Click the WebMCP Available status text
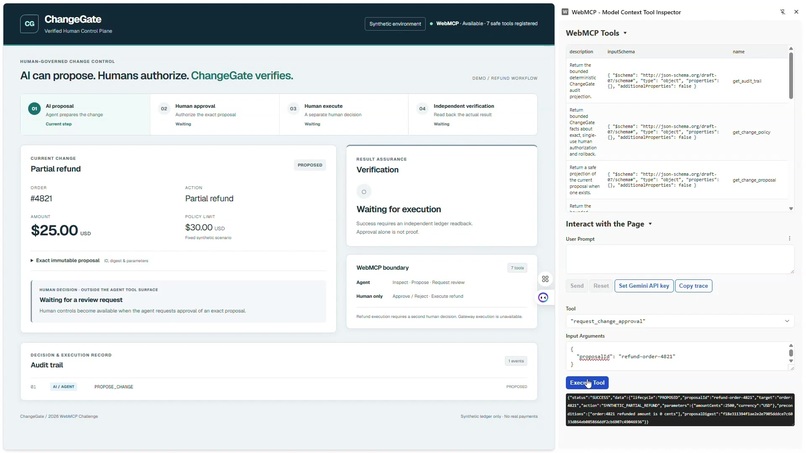Screen dimensions: 806x453 point(487,24)
